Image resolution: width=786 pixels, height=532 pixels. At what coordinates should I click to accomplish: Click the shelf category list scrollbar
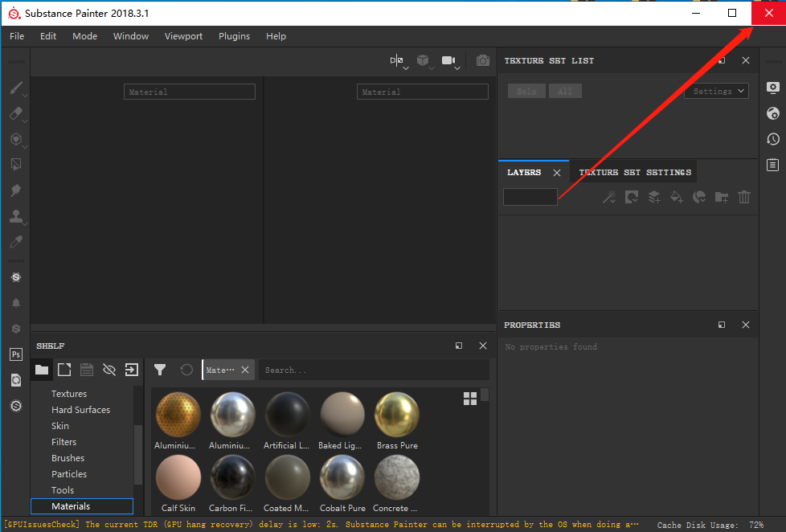[138, 454]
